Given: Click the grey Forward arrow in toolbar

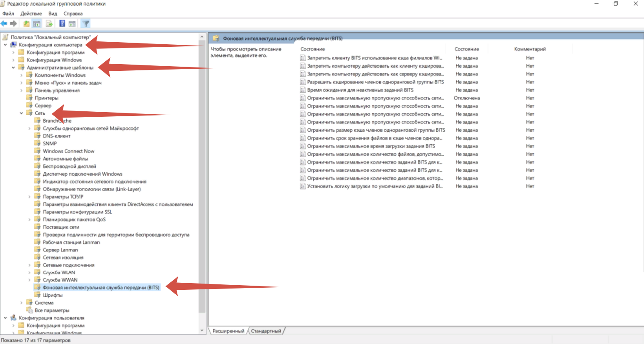Looking at the screenshot, I should pos(14,24).
